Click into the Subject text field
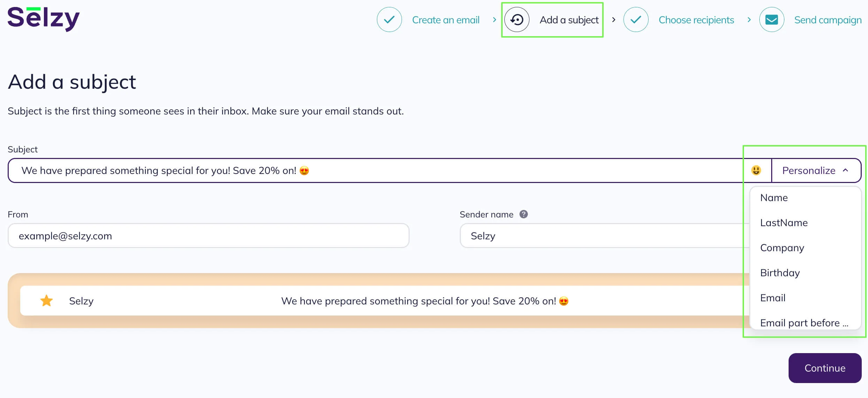Screen dimensions: 868x398 (x=376, y=170)
